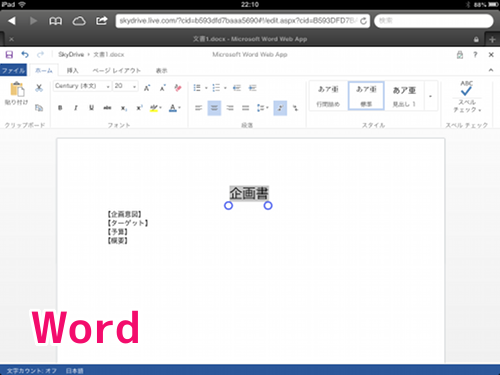Apply the font color A swatch
The height and width of the screenshot is (375, 500).
tap(172, 108)
